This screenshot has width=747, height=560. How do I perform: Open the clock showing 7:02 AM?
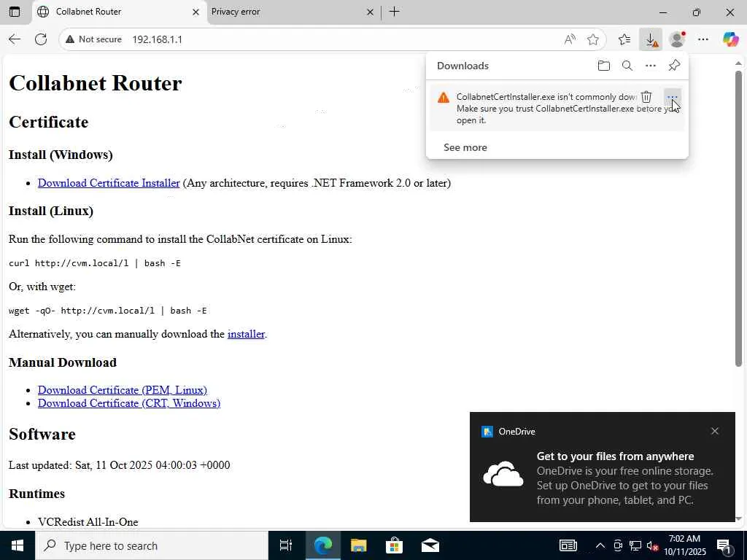(x=684, y=545)
